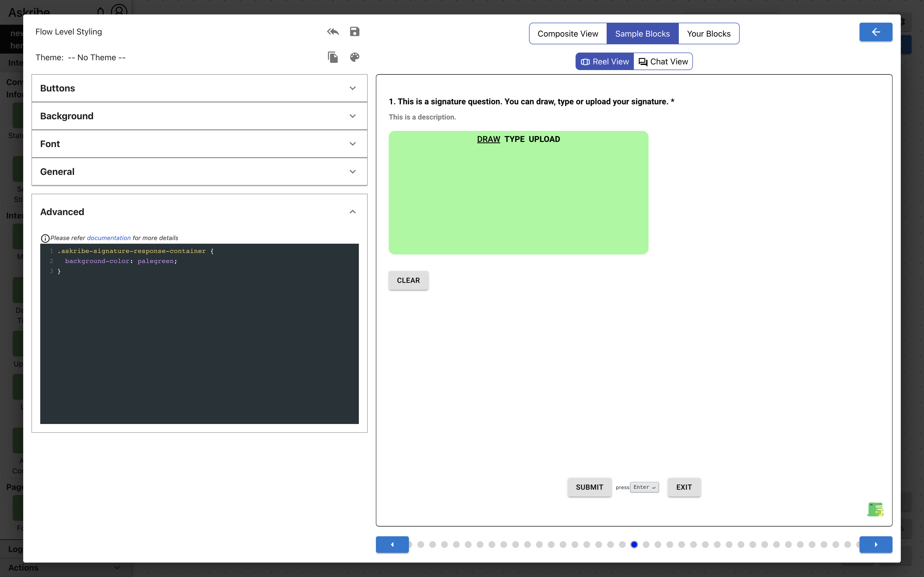Go to next sample block arrow

click(876, 545)
